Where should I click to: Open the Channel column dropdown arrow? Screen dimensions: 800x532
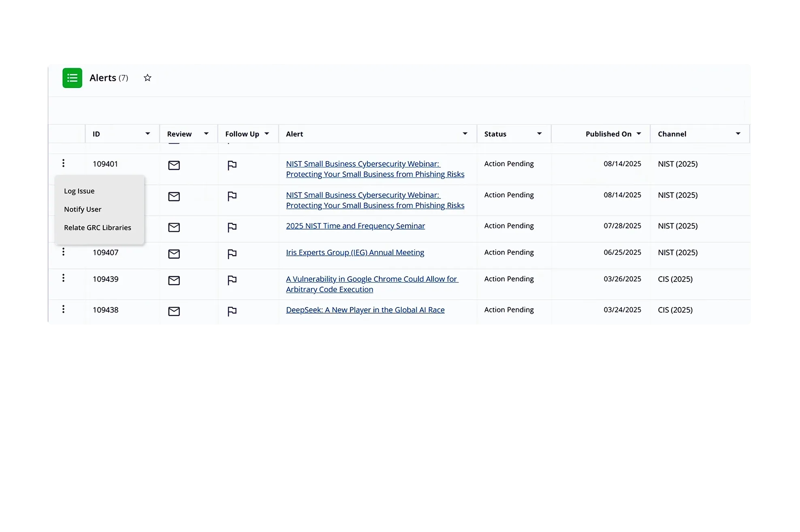738,134
